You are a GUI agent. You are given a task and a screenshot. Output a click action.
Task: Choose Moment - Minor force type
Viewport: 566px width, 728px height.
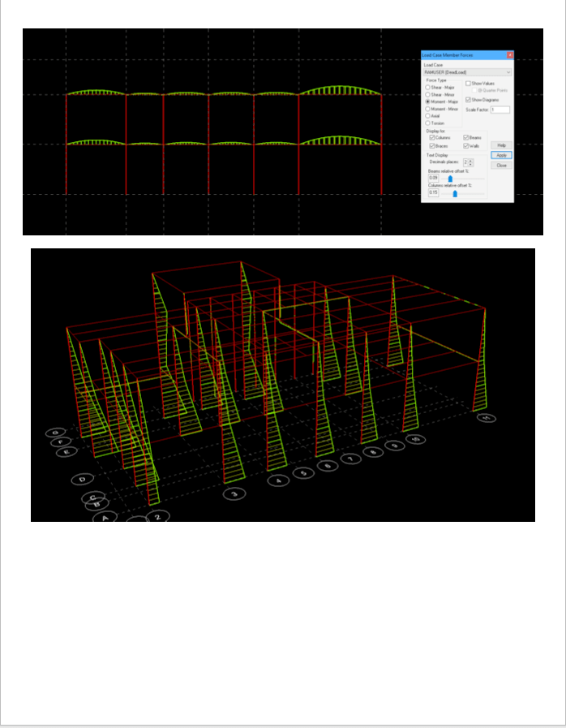(428, 108)
